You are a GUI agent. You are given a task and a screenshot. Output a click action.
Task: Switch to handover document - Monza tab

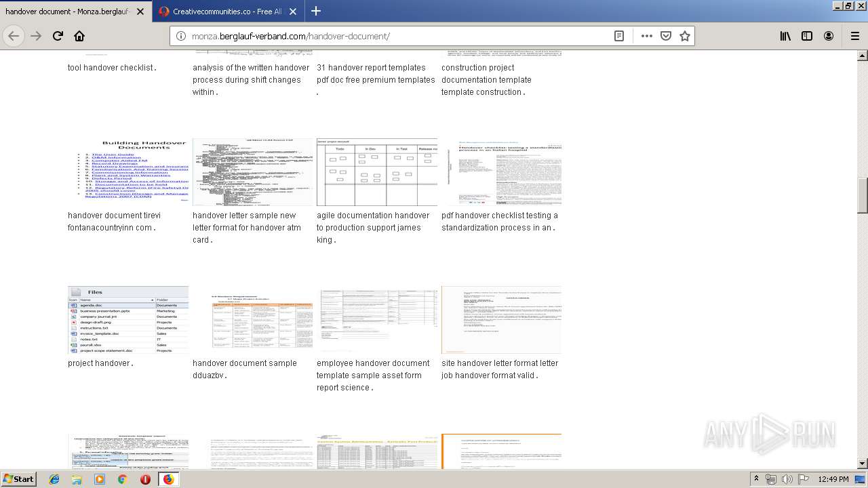pyautogui.click(x=76, y=12)
